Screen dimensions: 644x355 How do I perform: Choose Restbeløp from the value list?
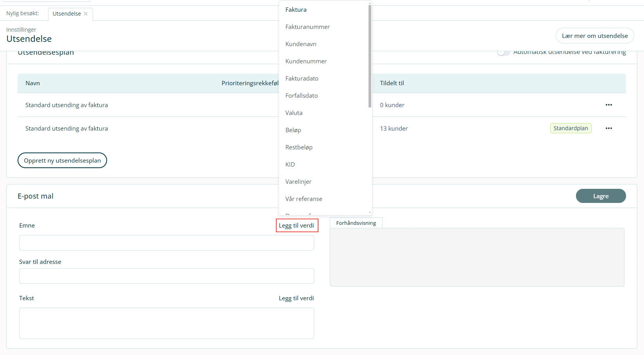click(299, 147)
